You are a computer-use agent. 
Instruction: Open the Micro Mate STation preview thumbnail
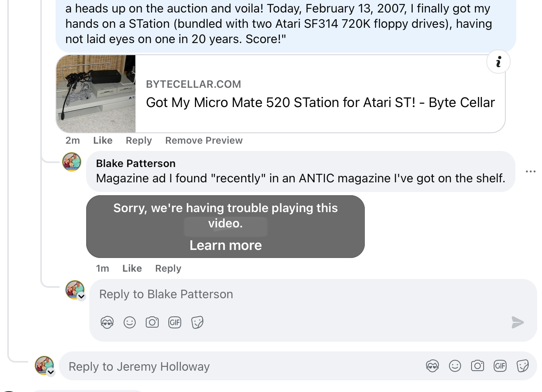click(x=96, y=94)
